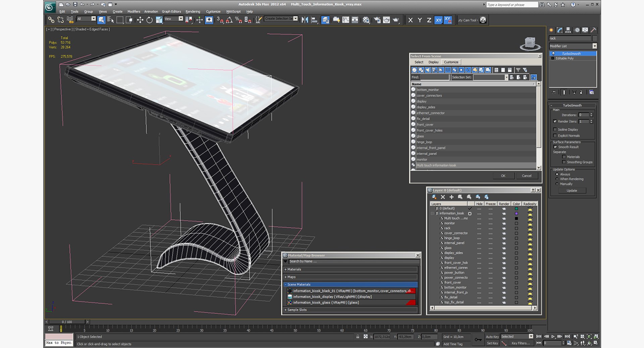The width and height of the screenshot is (644, 348).
Task: Activate the Select Object tool
Action: pyautogui.click(x=101, y=20)
